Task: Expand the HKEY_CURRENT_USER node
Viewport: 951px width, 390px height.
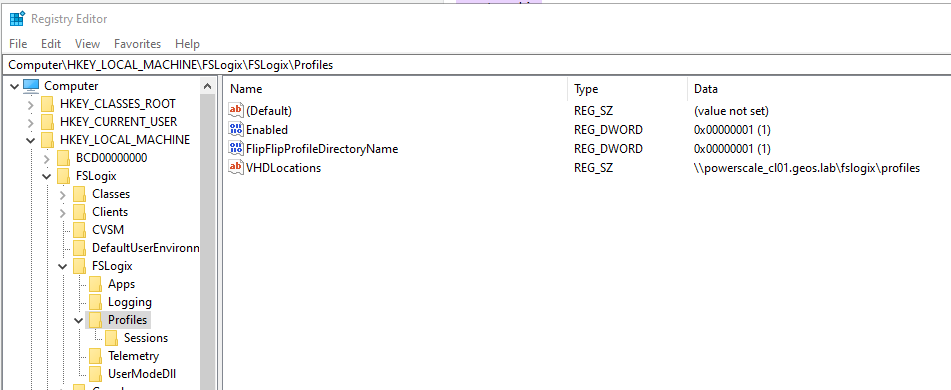Action: [31, 123]
